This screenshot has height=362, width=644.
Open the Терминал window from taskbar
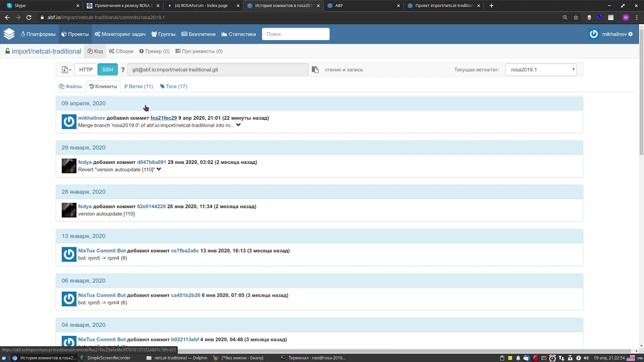(313, 358)
